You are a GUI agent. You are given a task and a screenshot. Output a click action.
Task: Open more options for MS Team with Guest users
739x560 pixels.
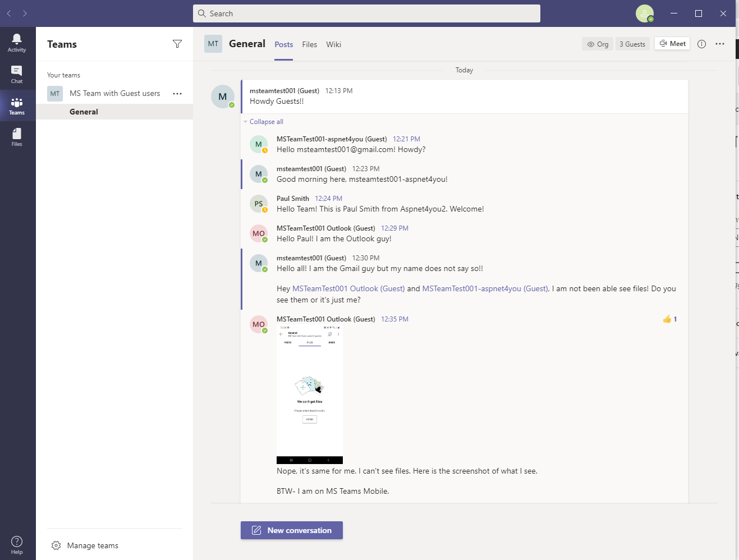coord(177,94)
